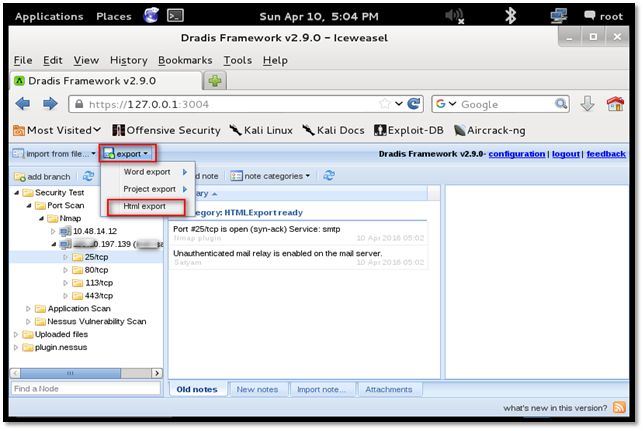Image resolution: width=644 pixels, height=431 pixels.
Task: Collapse the Security Test tree node
Action: [16, 192]
